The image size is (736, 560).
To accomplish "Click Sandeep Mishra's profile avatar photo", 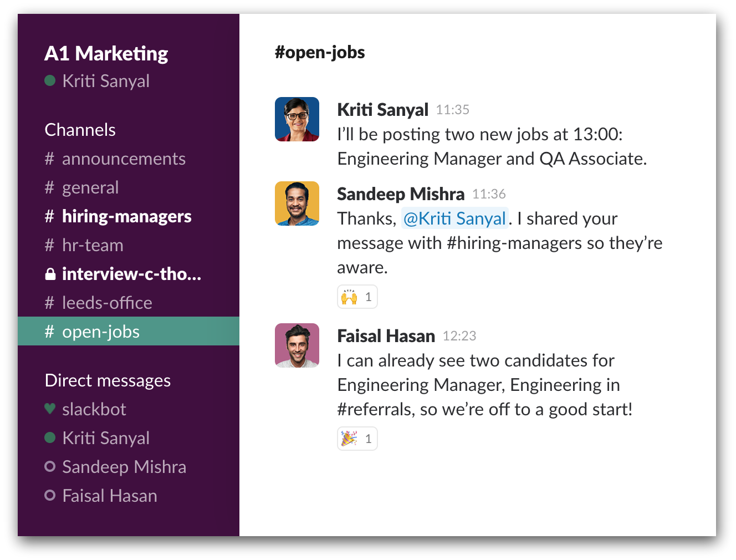I will (297, 203).
